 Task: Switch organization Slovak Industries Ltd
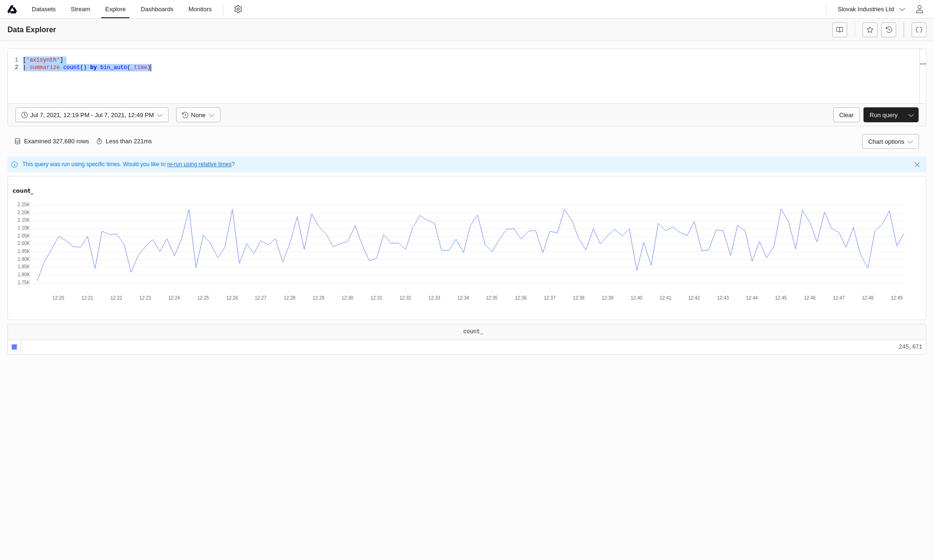click(x=870, y=9)
